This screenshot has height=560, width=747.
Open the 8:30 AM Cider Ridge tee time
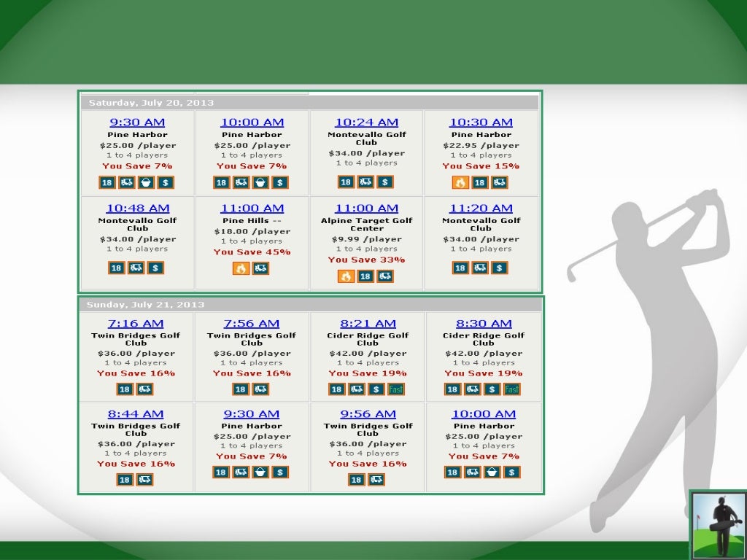(x=484, y=323)
